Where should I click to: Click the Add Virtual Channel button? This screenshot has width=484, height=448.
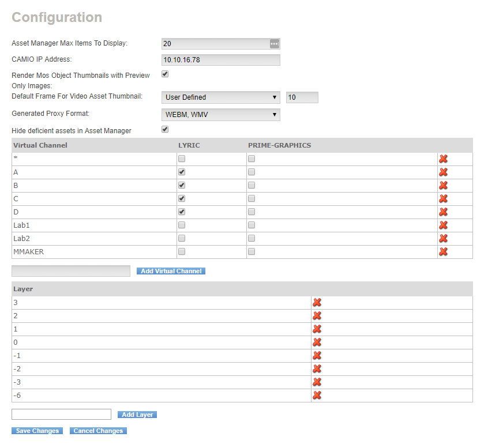point(171,271)
